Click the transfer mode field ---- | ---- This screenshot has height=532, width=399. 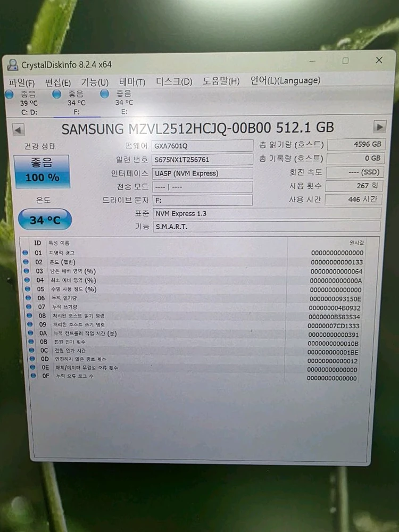[x=202, y=187]
